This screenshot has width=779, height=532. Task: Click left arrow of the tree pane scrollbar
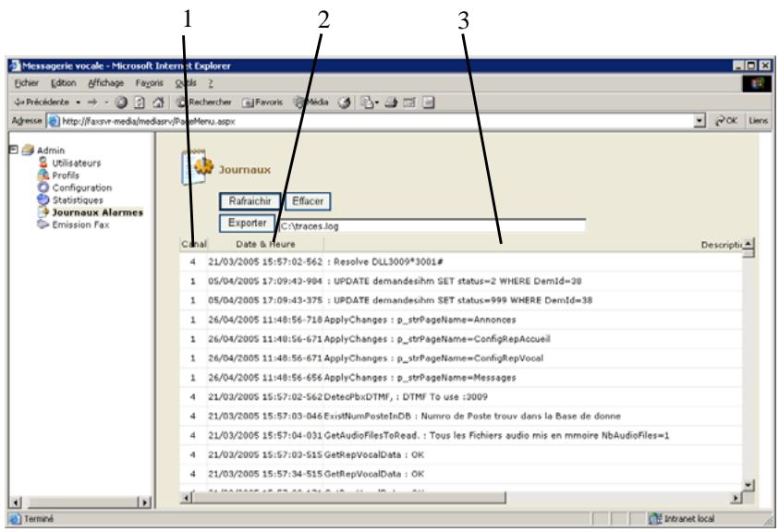16,502
